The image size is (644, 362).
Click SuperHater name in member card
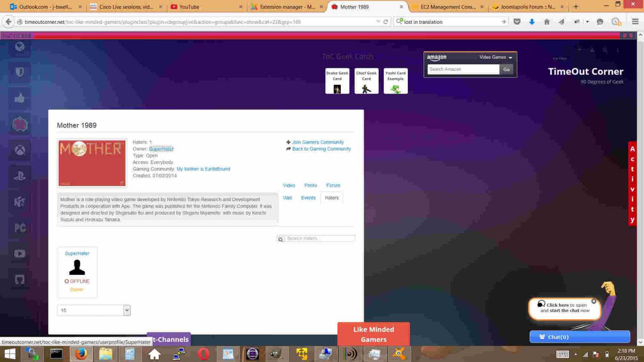click(77, 253)
